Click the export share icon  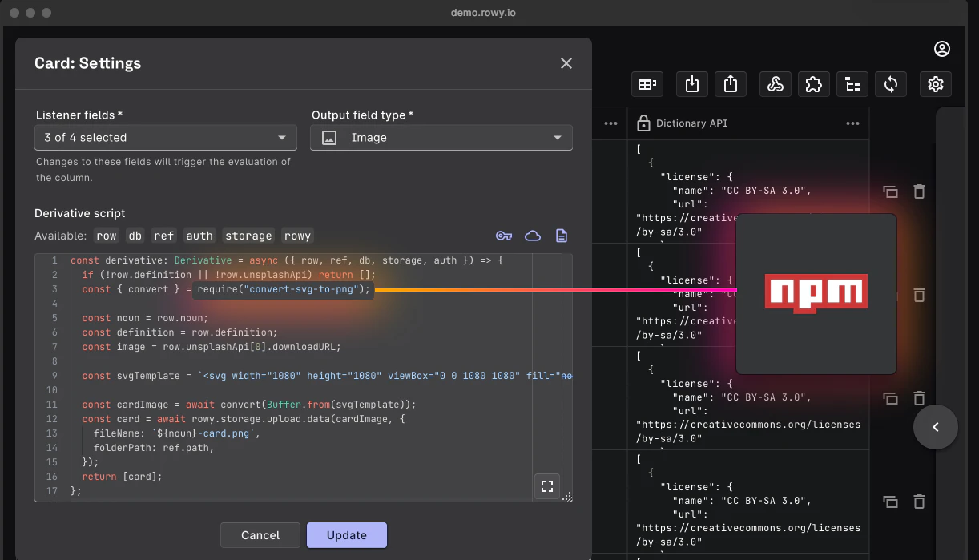pos(730,83)
